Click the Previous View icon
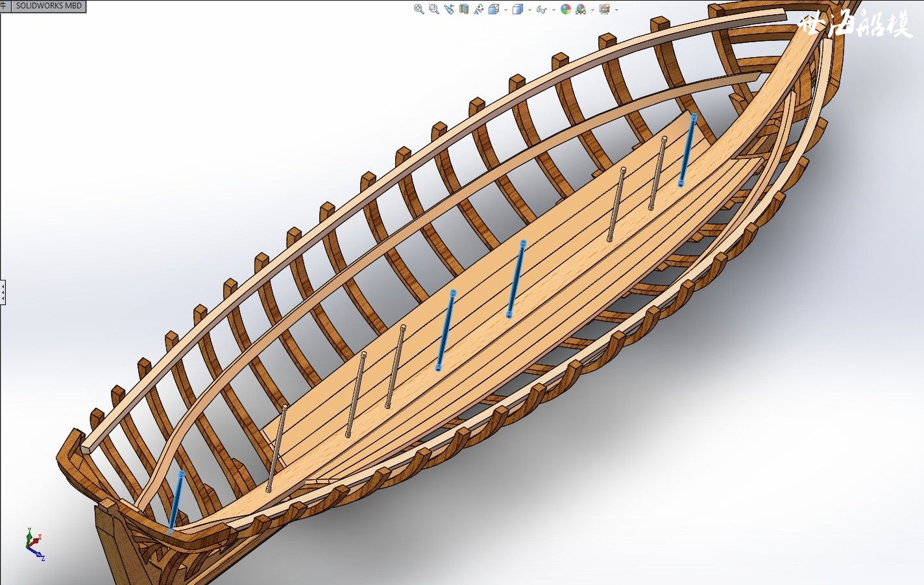Viewport: 924px width, 585px height. pos(449,9)
